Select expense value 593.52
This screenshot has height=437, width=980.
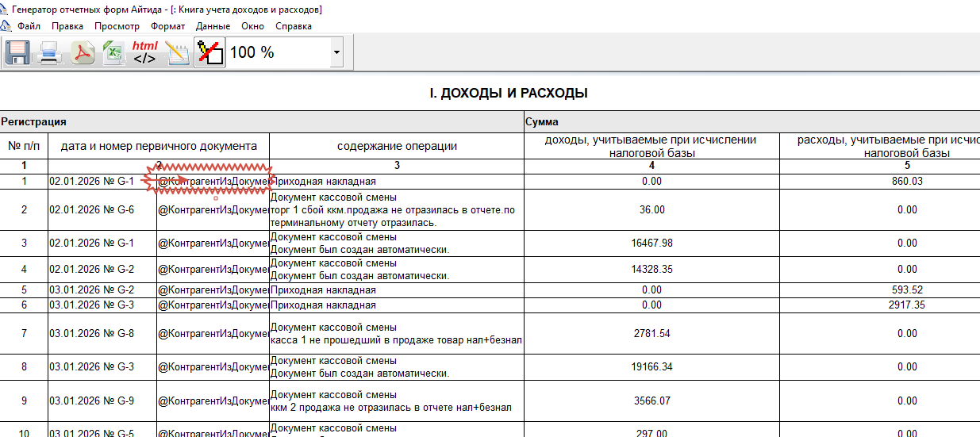point(907,290)
